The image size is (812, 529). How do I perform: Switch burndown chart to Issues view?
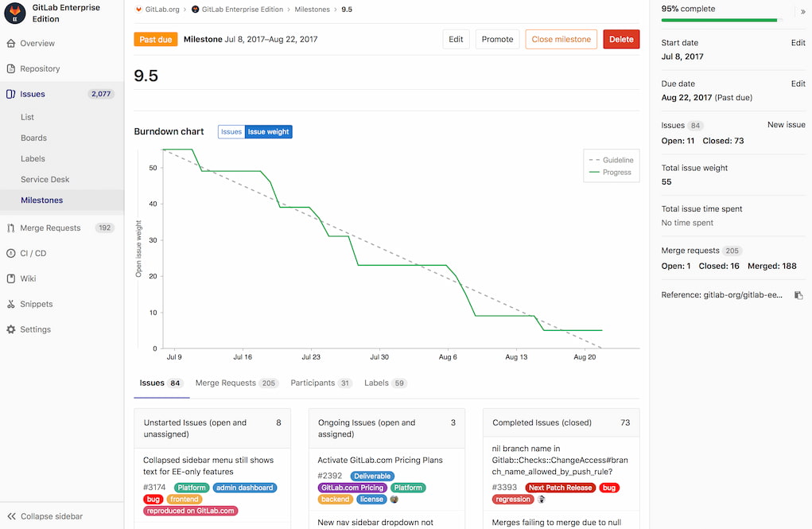coord(231,131)
